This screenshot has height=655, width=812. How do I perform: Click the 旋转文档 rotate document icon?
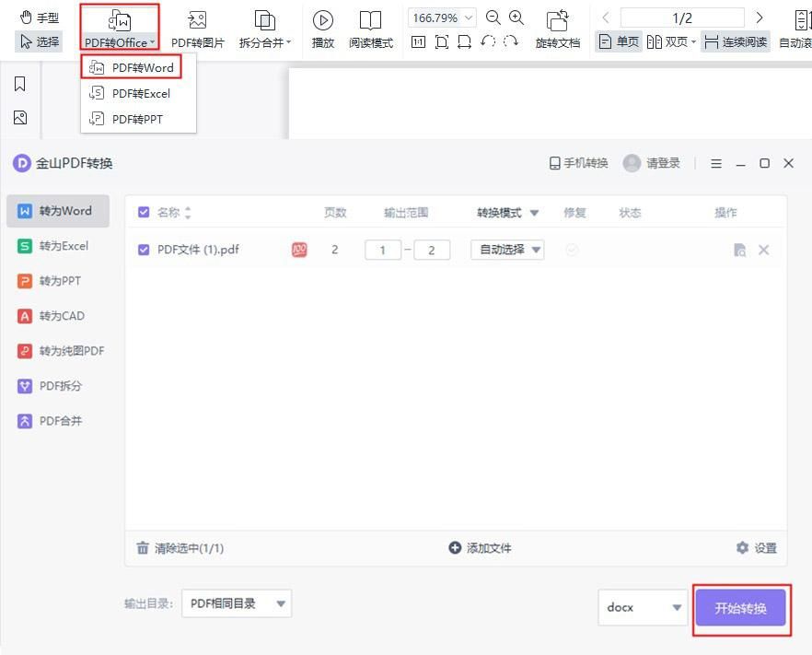click(557, 20)
